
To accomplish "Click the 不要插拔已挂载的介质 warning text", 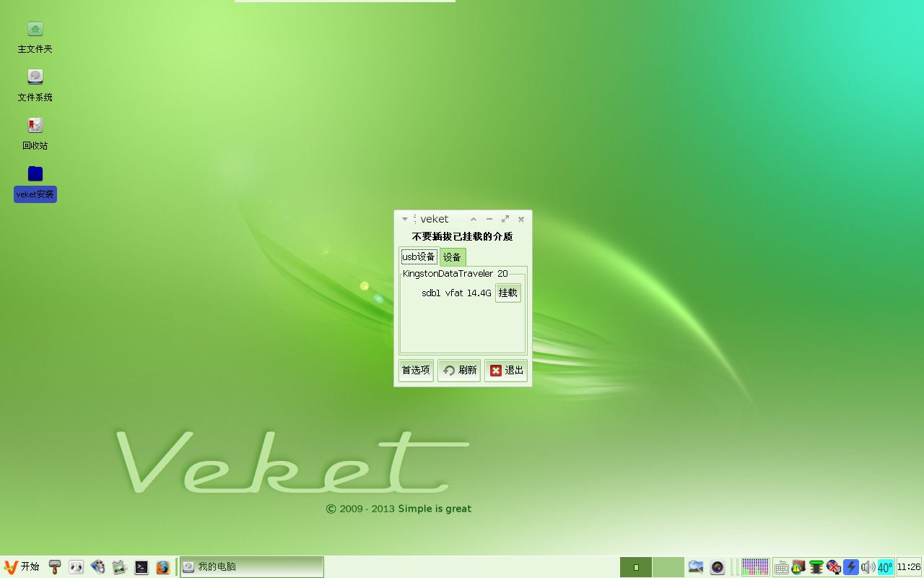I will pos(463,236).
